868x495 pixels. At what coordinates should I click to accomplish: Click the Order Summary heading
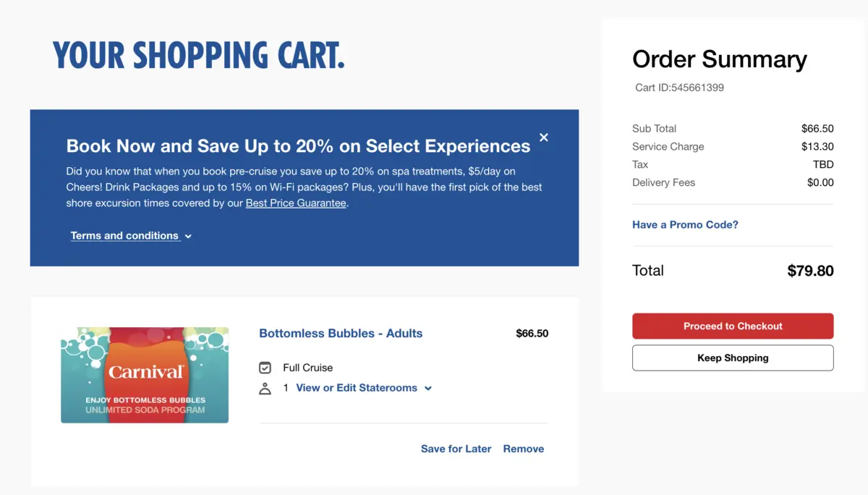point(719,59)
